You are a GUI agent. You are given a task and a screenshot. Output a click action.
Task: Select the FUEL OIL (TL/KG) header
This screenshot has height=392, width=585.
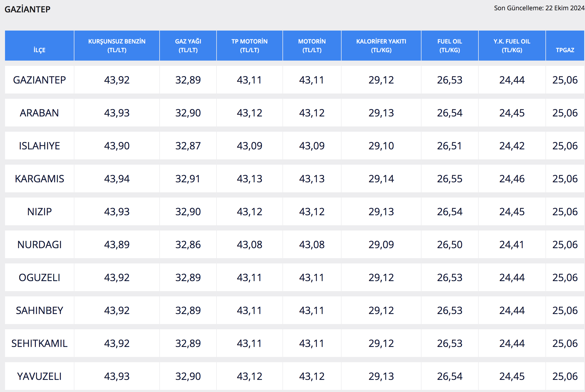(450, 46)
